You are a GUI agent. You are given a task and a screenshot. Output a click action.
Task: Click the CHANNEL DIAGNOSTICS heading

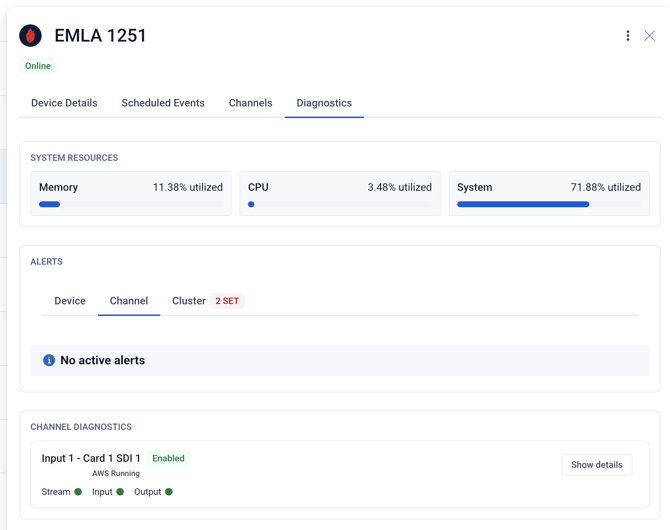(81, 427)
